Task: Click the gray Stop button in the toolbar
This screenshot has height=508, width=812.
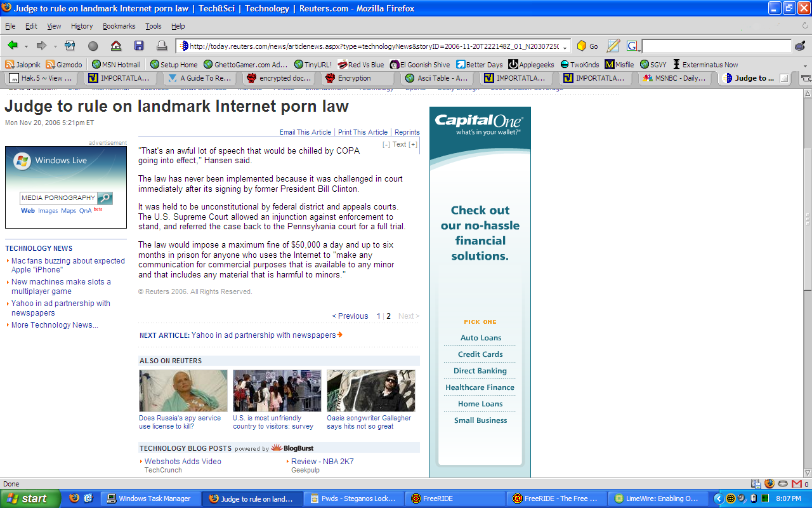Action: 93,46
